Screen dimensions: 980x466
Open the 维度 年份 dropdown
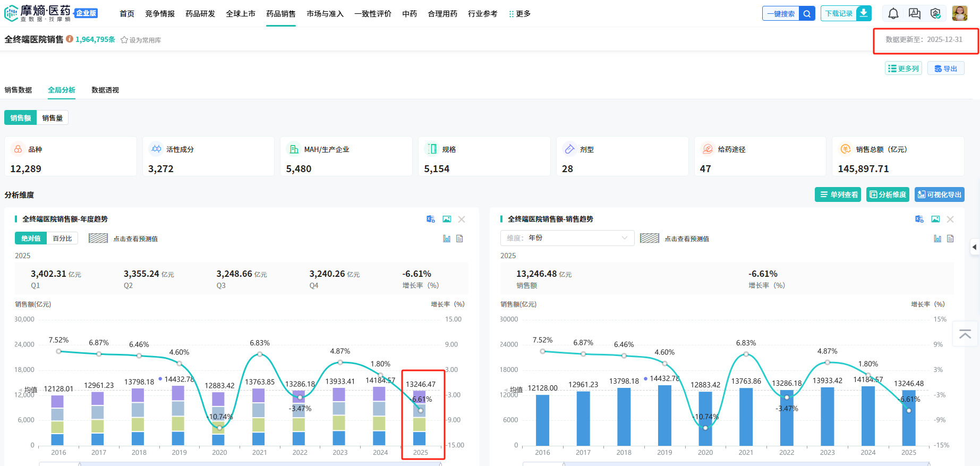point(567,238)
